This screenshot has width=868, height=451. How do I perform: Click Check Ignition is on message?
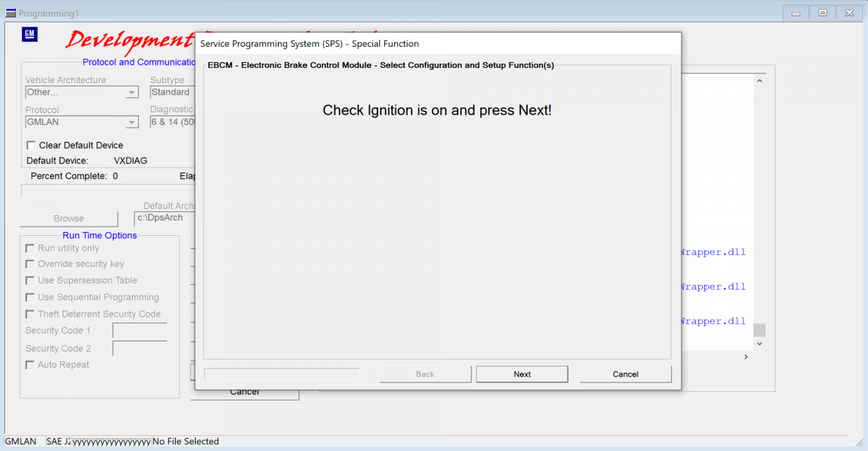pyautogui.click(x=437, y=110)
